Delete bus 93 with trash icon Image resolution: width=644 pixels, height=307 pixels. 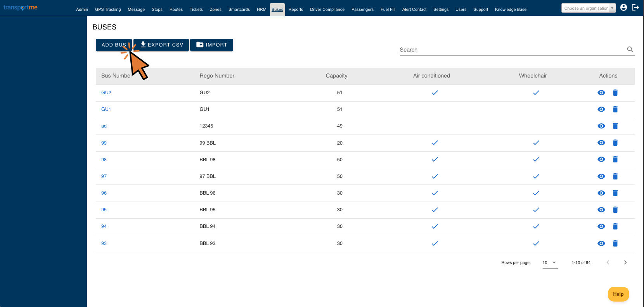(x=615, y=243)
